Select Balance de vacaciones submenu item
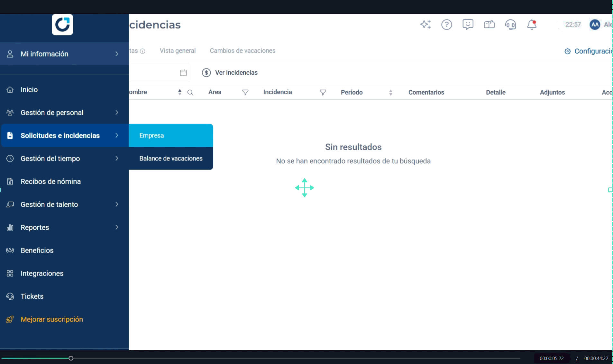Viewport: 613px width, 364px height. pos(171,158)
